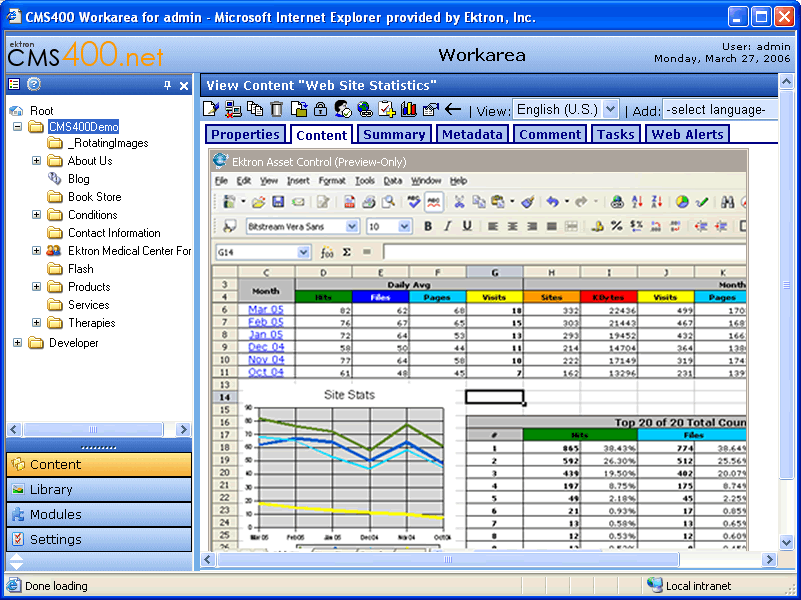Click the Dec 04 link in spreadsheet
The image size is (801, 600).
(266, 347)
